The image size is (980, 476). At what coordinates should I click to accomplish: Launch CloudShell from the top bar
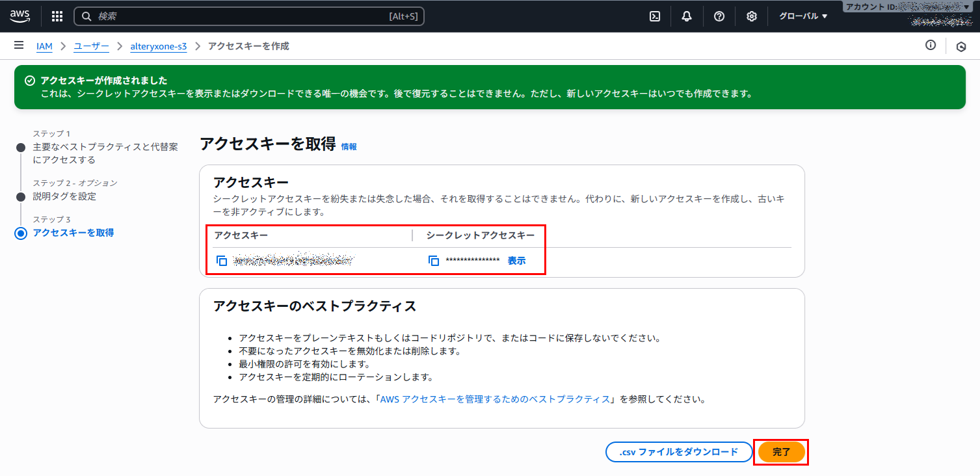click(x=655, y=16)
